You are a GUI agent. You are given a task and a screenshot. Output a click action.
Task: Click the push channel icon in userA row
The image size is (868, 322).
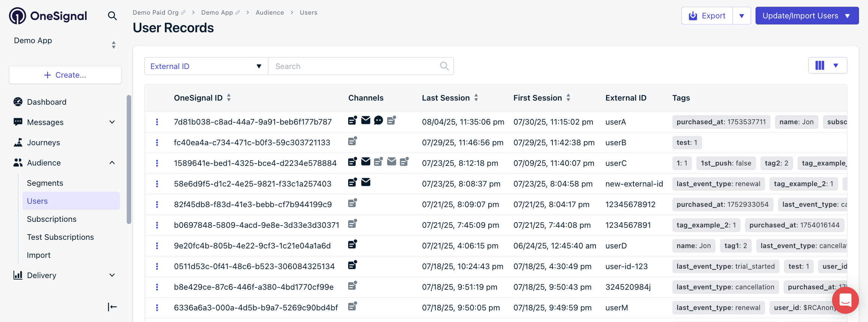352,120
